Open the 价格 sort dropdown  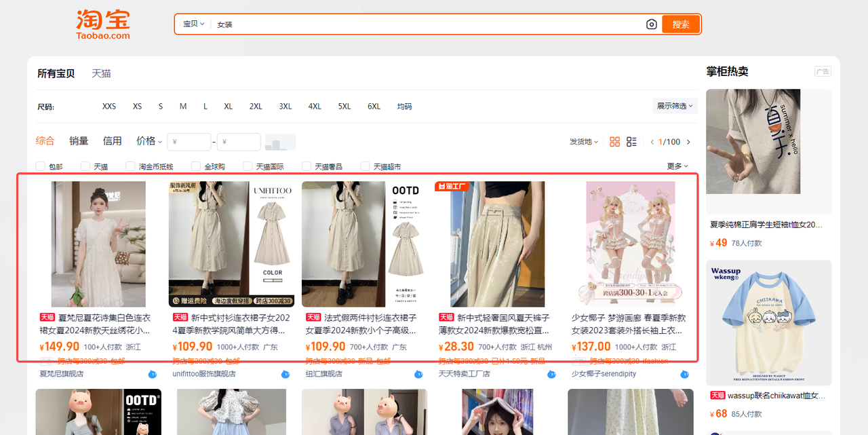coord(149,141)
